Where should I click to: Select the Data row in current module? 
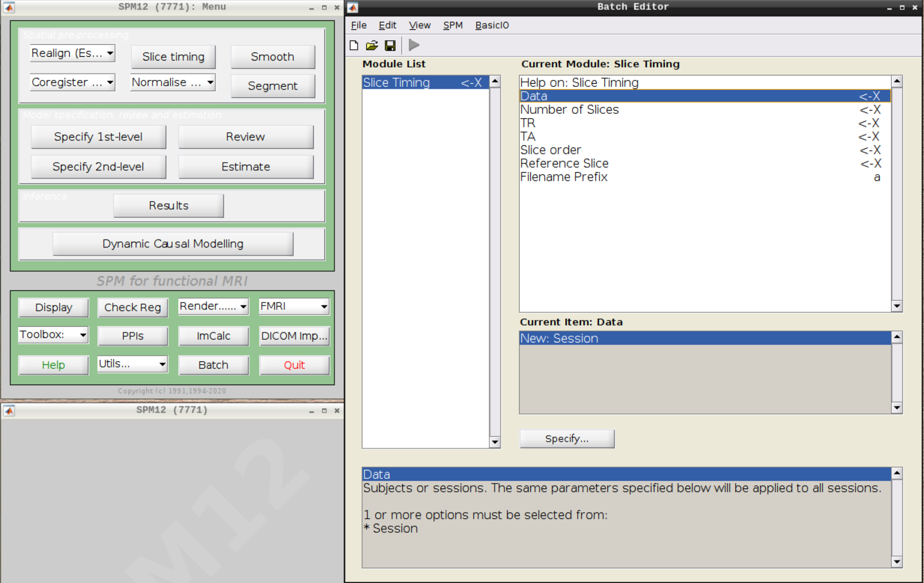tap(705, 96)
